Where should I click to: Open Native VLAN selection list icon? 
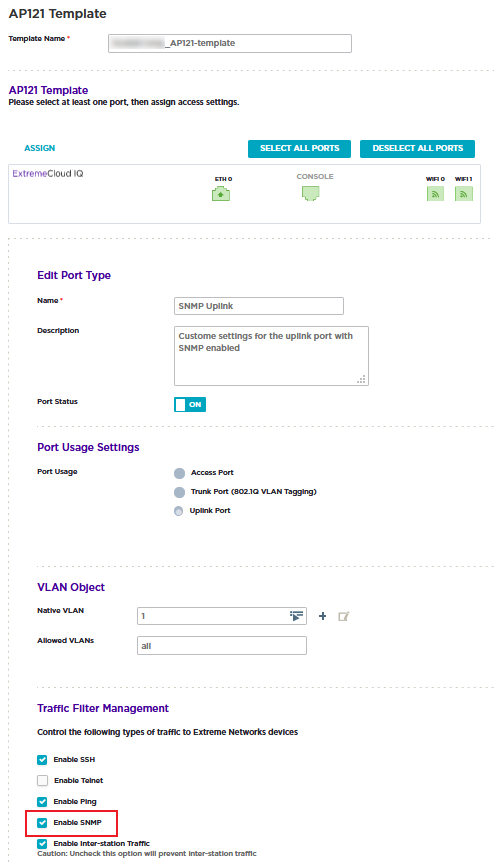click(297, 616)
